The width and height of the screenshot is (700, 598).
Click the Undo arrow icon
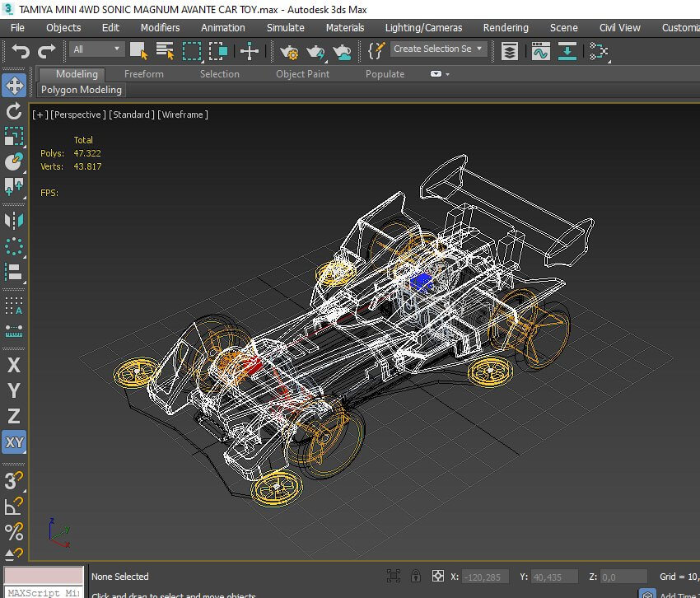[20, 51]
